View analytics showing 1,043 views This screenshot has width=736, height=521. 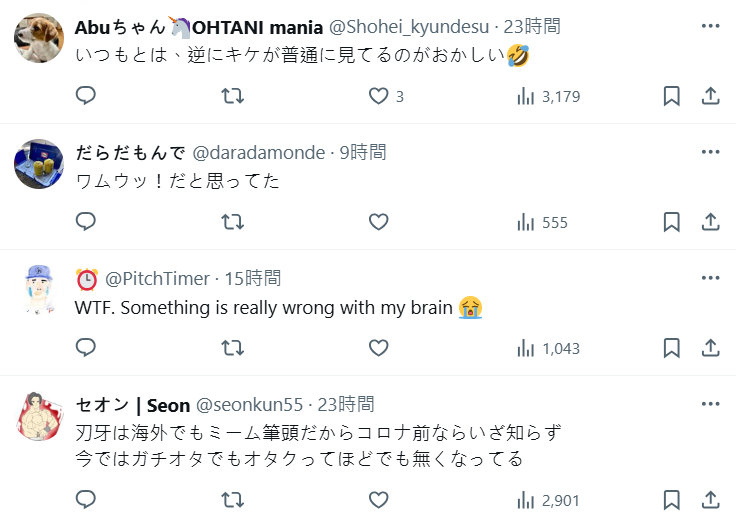[x=548, y=348]
